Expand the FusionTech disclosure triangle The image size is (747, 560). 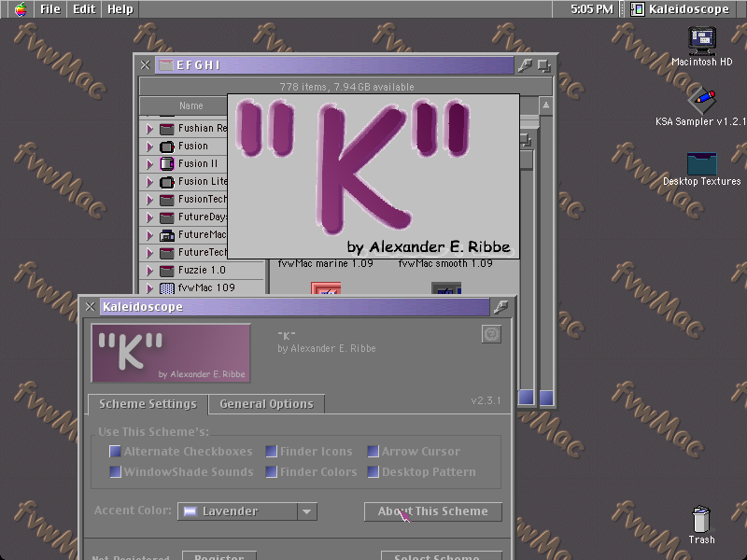(149, 200)
